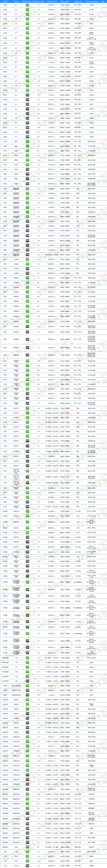This screenshot has height=868, width=107.
Task: Click the fuel icon in GRANDE PUNTO 06.2006–12.2009 row
Action: click(x=28, y=255)
